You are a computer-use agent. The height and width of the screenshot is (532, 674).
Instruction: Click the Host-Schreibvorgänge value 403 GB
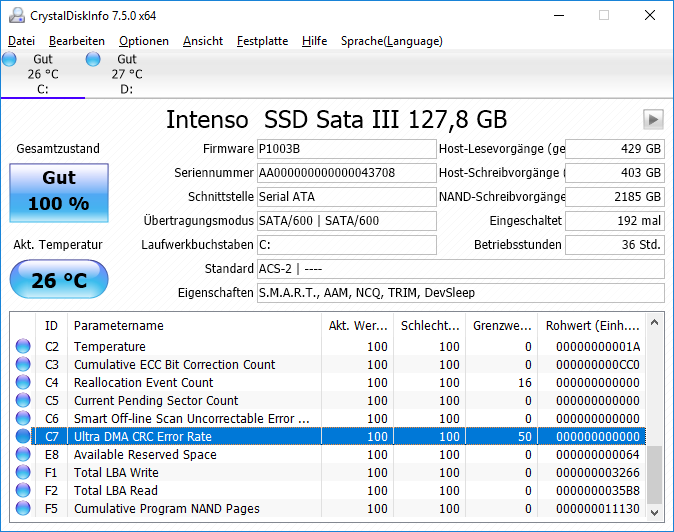(615, 173)
